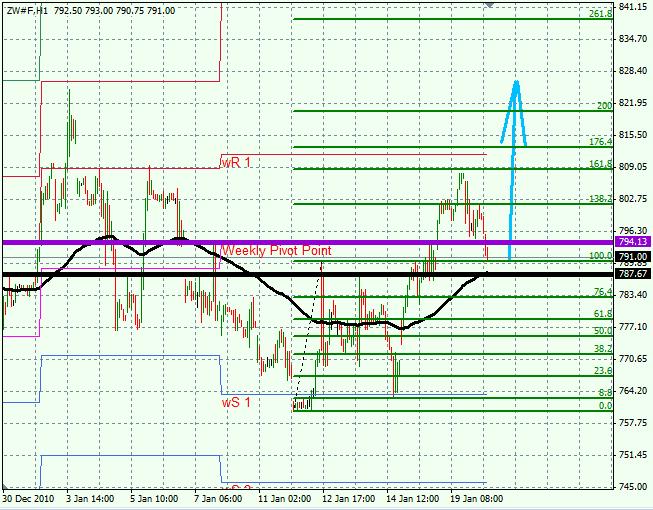Select the chart shift triangle marker
Viewport: 653px width, 510px height.
tap(490, 5)
